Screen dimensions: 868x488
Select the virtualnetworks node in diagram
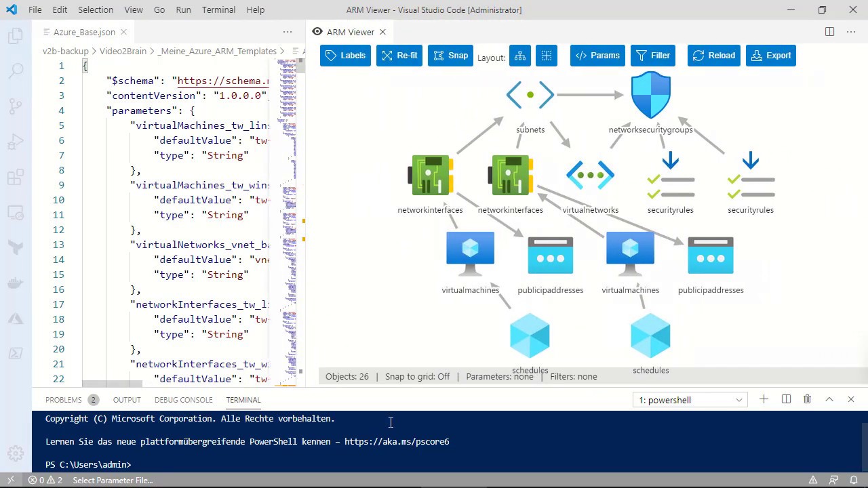(591, 175)
